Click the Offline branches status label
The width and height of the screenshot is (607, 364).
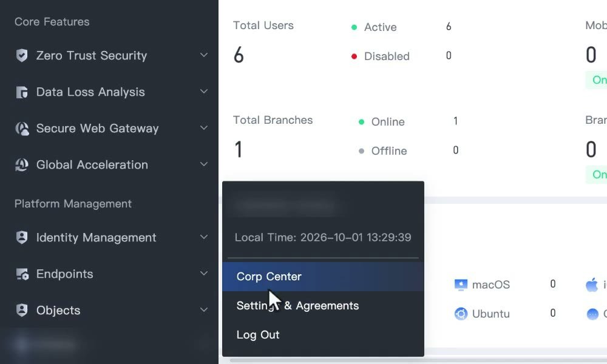click(389, 151)
